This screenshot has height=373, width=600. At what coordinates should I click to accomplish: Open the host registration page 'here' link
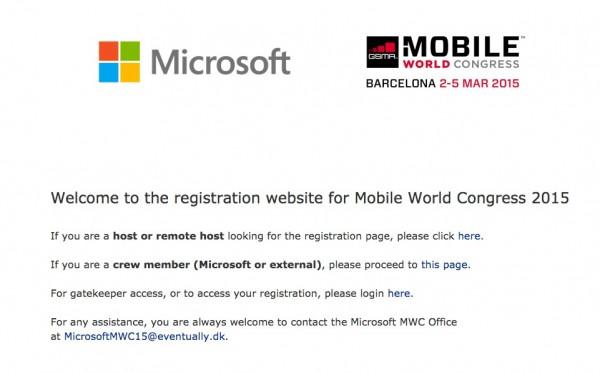469,236
